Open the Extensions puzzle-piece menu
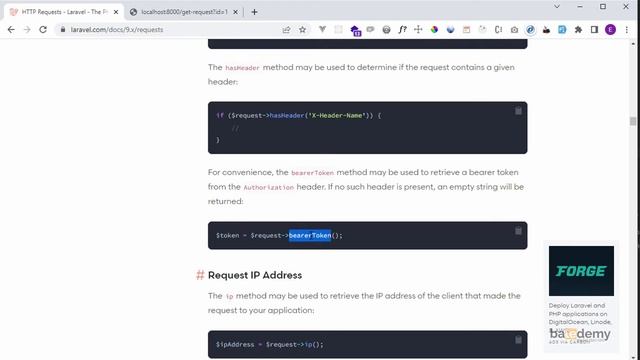 click(578, 29)
